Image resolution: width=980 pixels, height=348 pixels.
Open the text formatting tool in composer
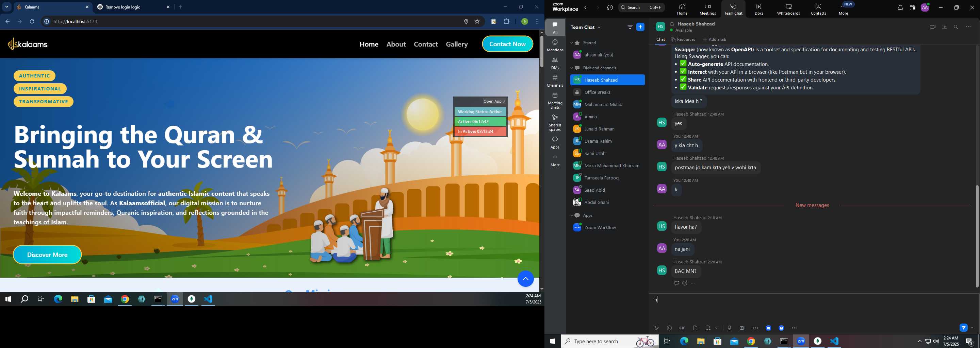(656, 328)
